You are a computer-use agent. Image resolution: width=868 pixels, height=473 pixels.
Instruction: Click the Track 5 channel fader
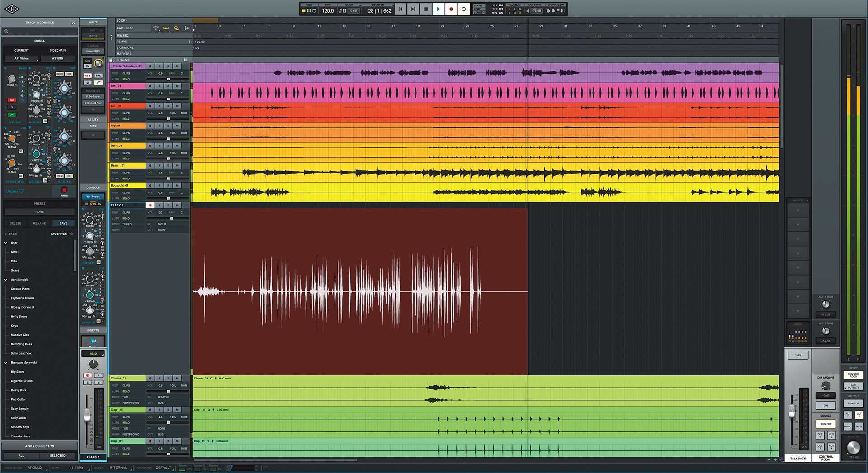87,416
